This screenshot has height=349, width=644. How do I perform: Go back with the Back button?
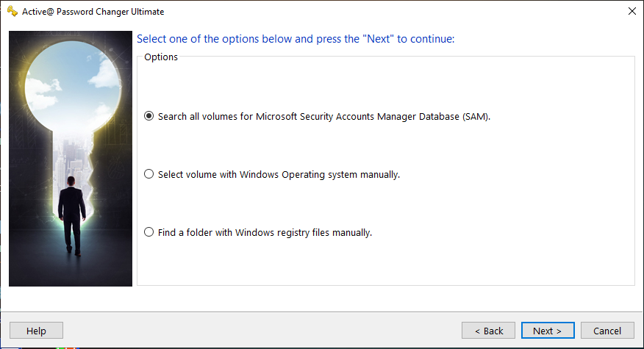click(x=489, y=331)
